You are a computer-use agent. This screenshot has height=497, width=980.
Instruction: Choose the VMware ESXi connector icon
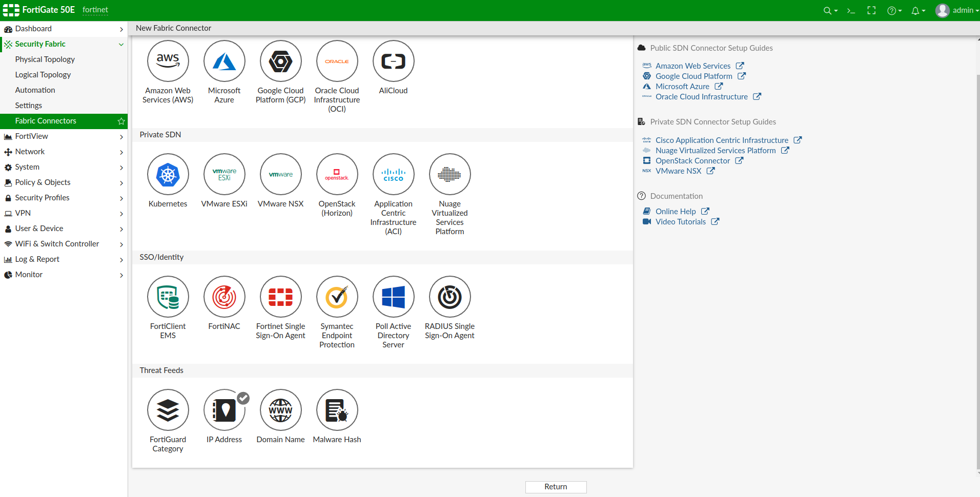point(224,175)
